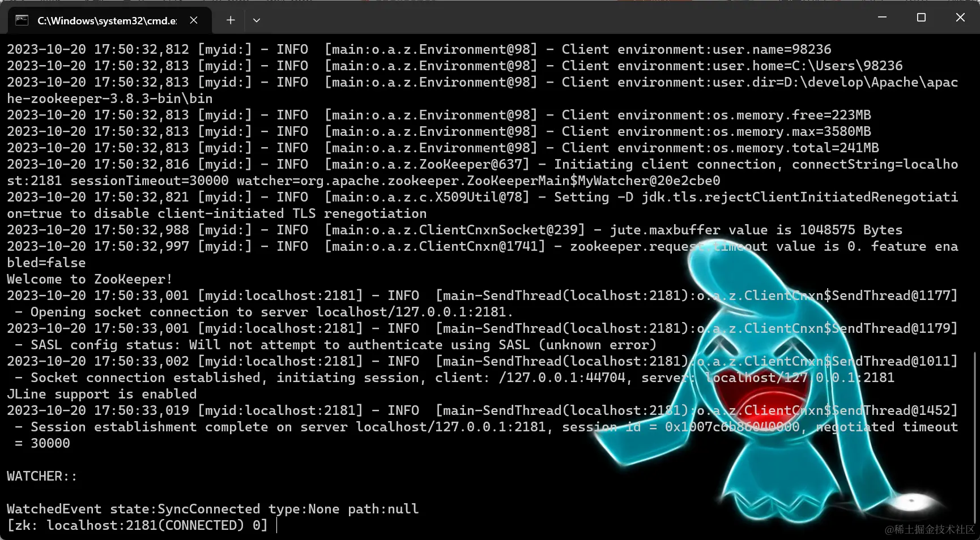Select the C:\Windows\system32\cmd.exe tab
980x540 pixels.
coord(109,20)
